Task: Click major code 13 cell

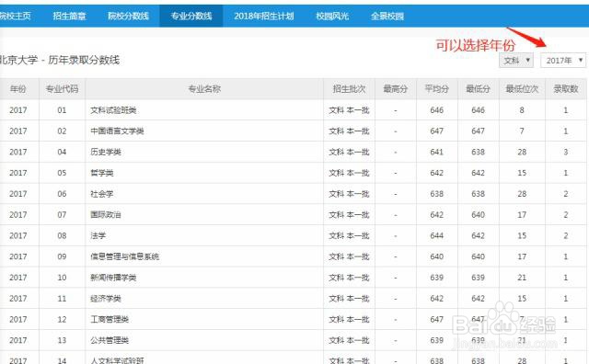Action: click(x=62, y=340)
